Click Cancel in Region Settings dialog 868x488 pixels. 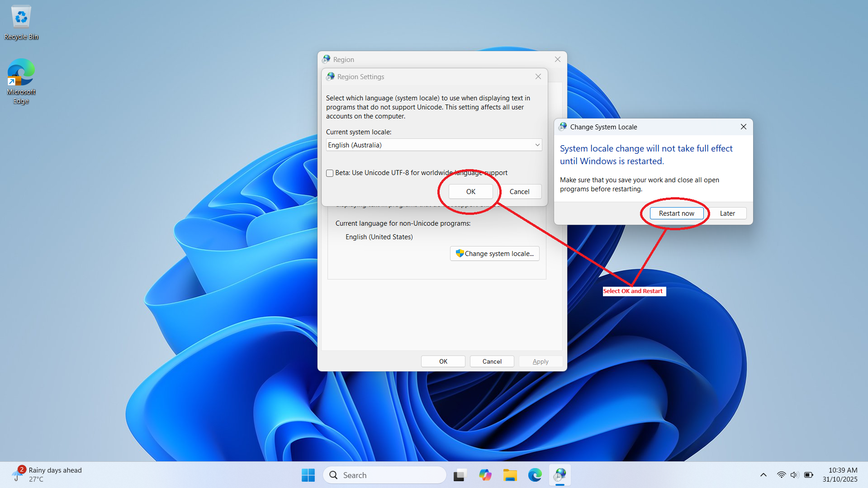[519, 191]
